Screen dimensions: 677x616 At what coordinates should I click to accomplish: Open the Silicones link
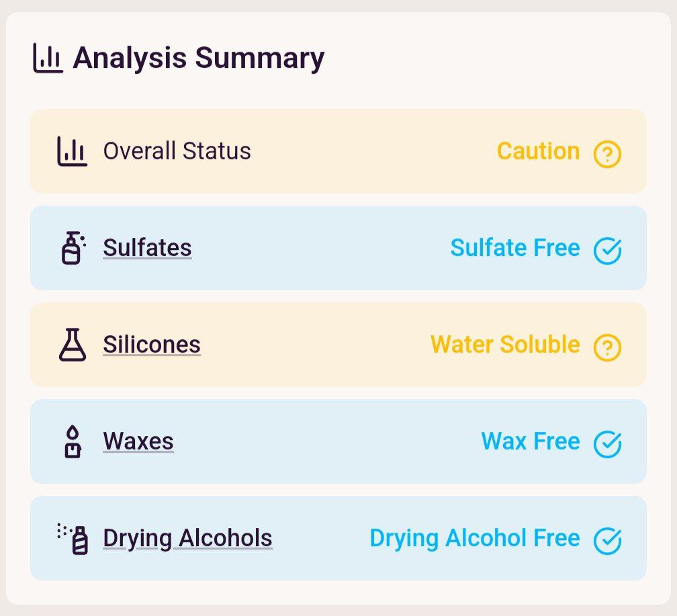point(152,345)
